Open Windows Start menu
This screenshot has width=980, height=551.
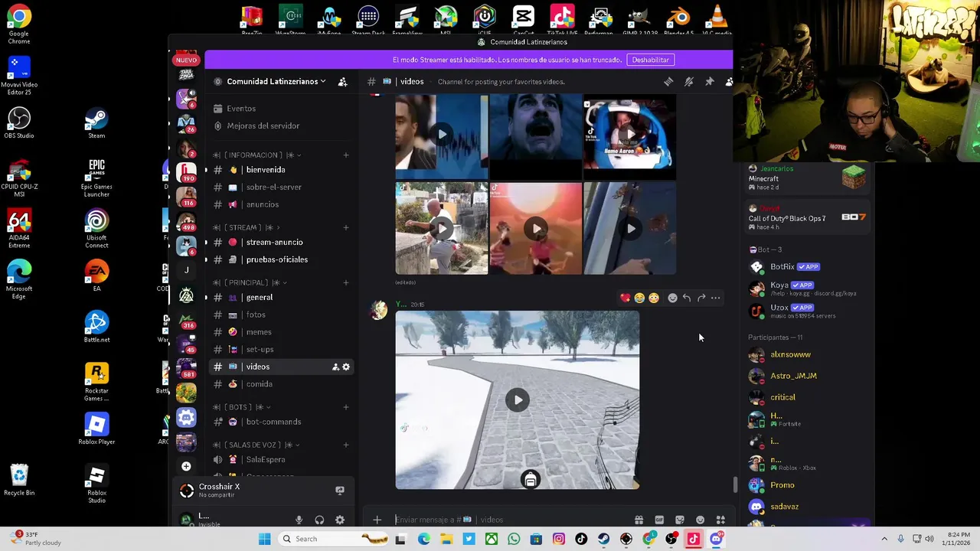point(264,539)
